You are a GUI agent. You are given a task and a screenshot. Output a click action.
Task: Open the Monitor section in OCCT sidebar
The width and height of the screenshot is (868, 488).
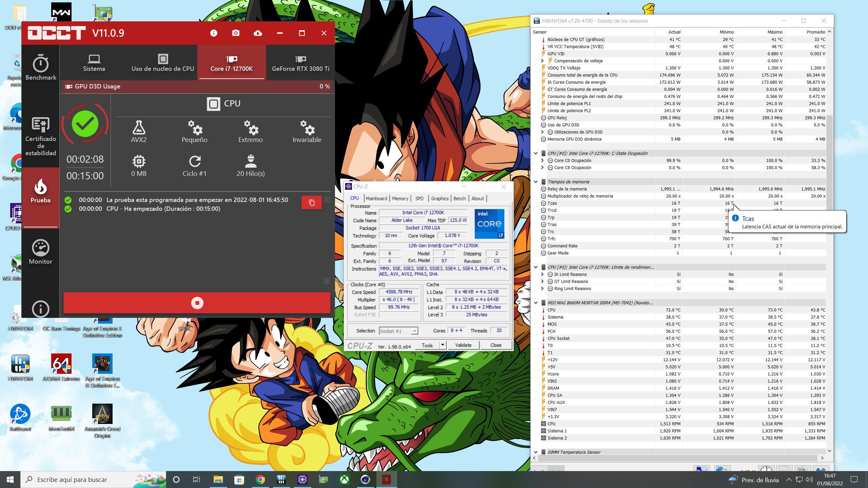click(x=41, y=252)
